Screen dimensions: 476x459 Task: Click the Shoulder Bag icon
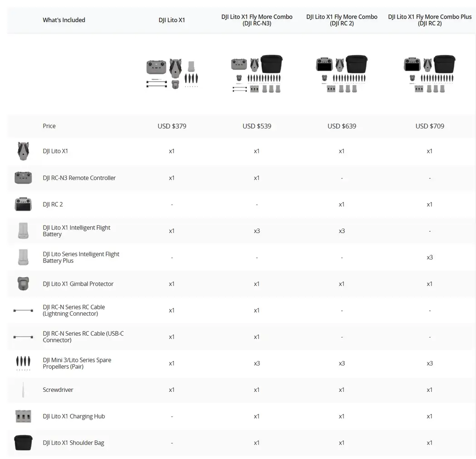click(x=23, y=443)
